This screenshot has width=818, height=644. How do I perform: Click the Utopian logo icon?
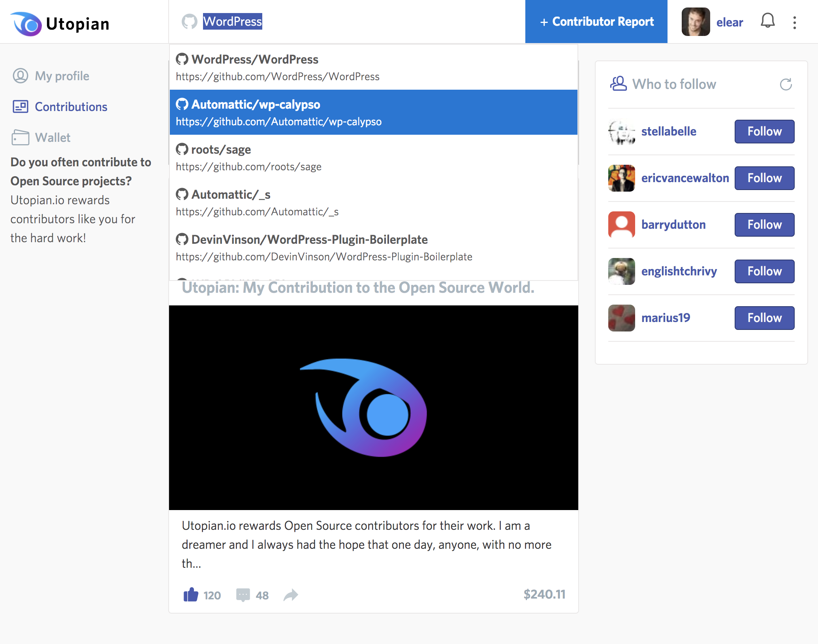[26, 24]
